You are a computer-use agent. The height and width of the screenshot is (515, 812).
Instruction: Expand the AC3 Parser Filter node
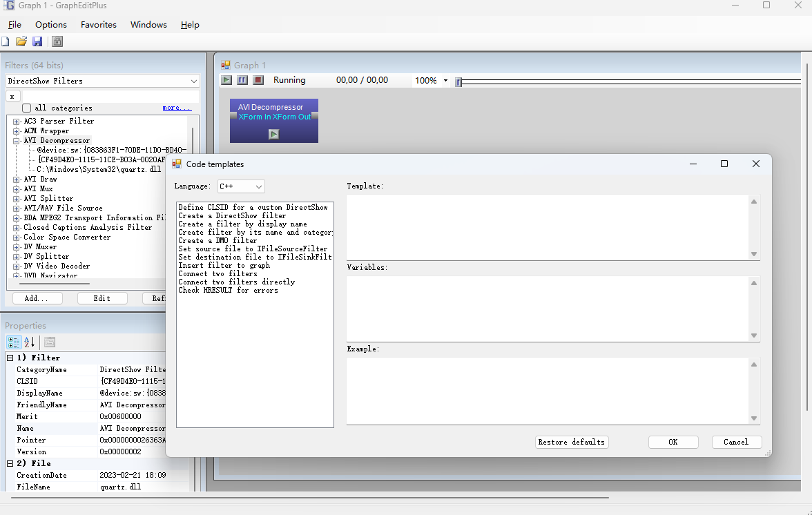coord(16,122)
